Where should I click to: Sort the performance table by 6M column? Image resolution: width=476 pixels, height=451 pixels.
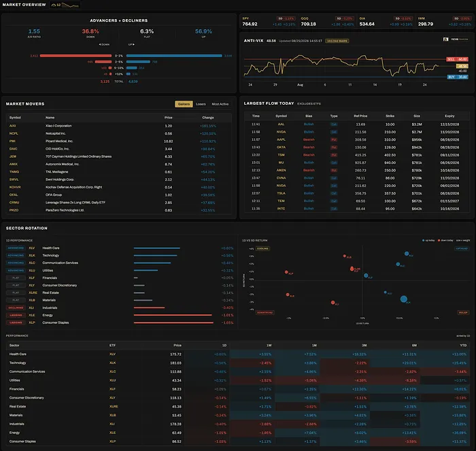pyautogui.click(x=414, y=346)
